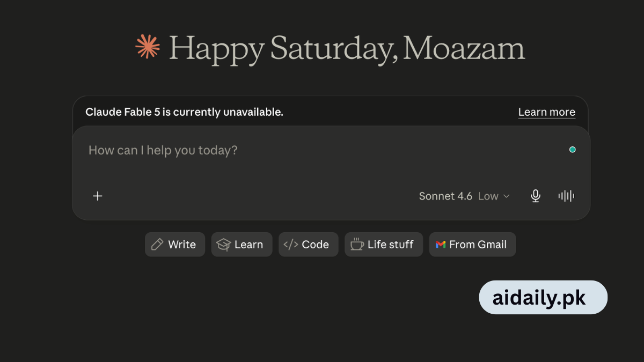Click the orange Claude starburst logo

point(148,46)
